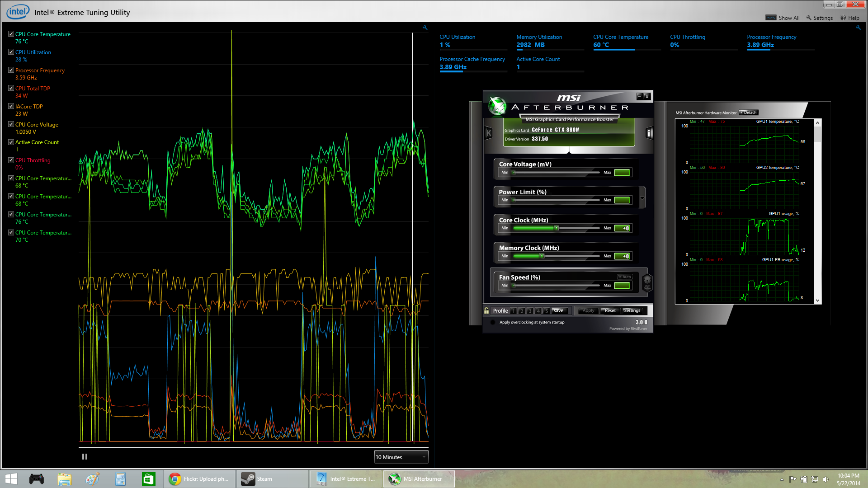The height and width of the screenshot is (488, 868).
Task: Select Afterburner profile slot 1
Action: coord(514,311)
